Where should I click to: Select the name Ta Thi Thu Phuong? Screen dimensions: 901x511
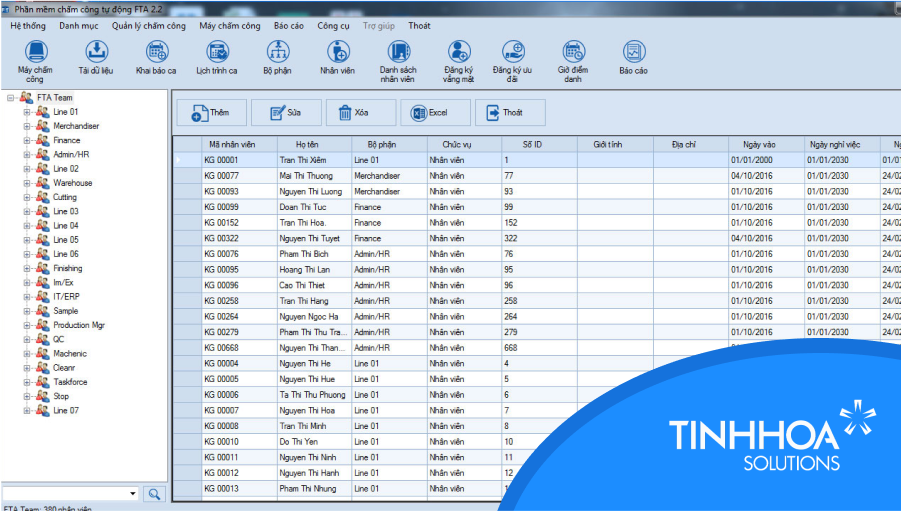pos(314,395)
